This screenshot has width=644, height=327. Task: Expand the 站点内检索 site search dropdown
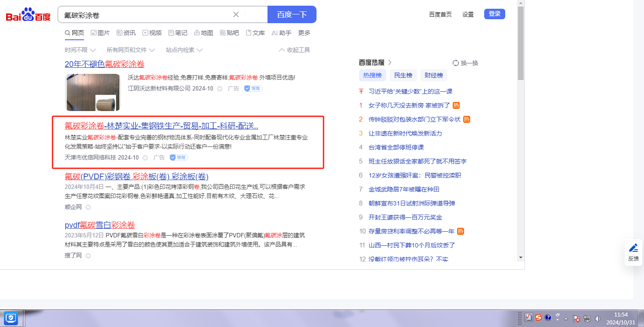coord(184,50)
